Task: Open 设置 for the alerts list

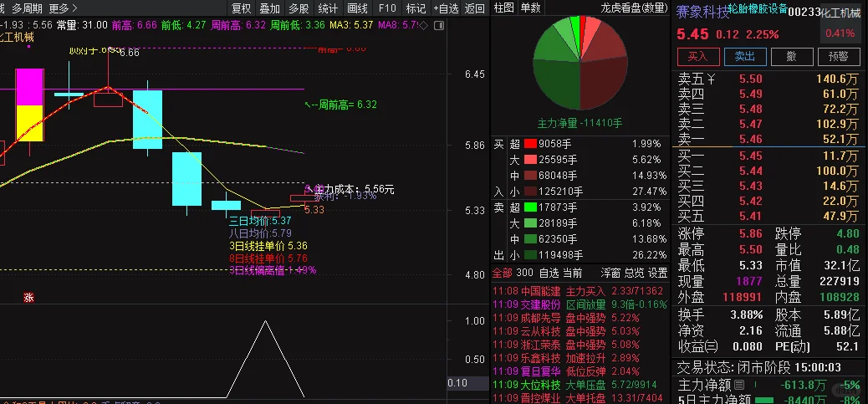Action: click(657, 273)
